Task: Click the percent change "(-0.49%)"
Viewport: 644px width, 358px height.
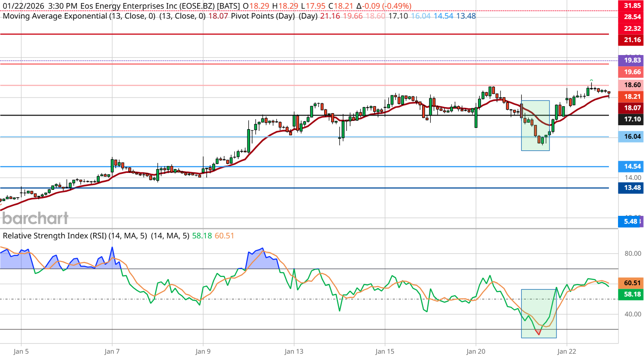Action: point(397,6)
